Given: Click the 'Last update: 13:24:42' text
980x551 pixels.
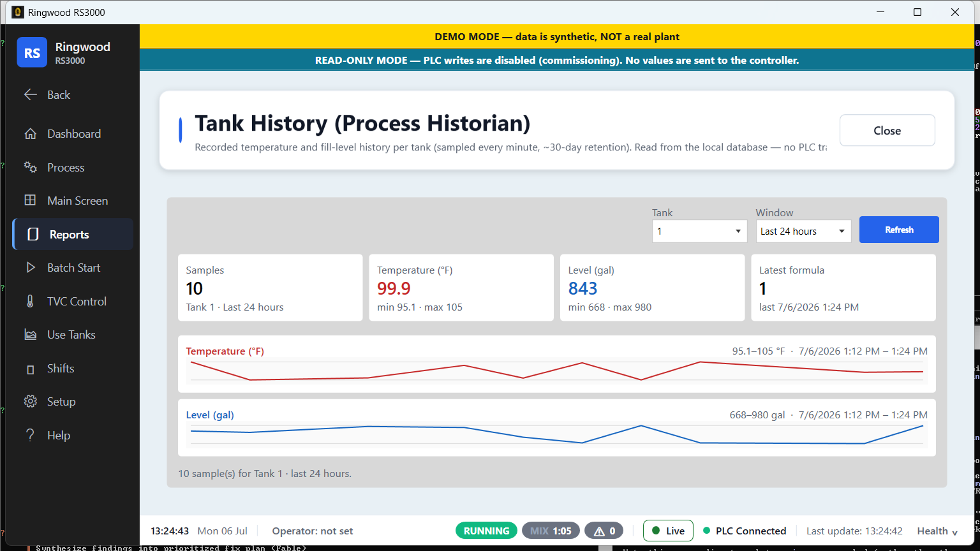Looking at the screenshot, I should pyautogui.click(x=854, y=531).
